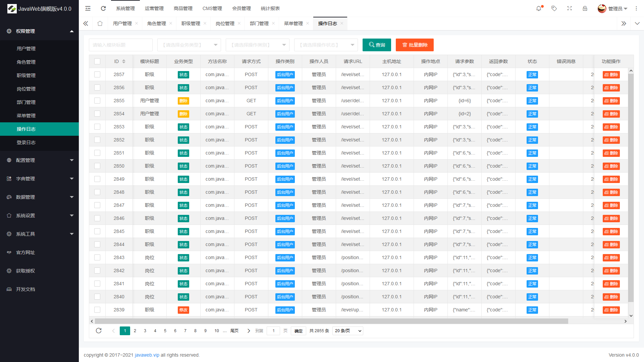This screenshot has width=644, height=362.
Task: Expand the 字典管理 sidebar group
Action: 39,179
